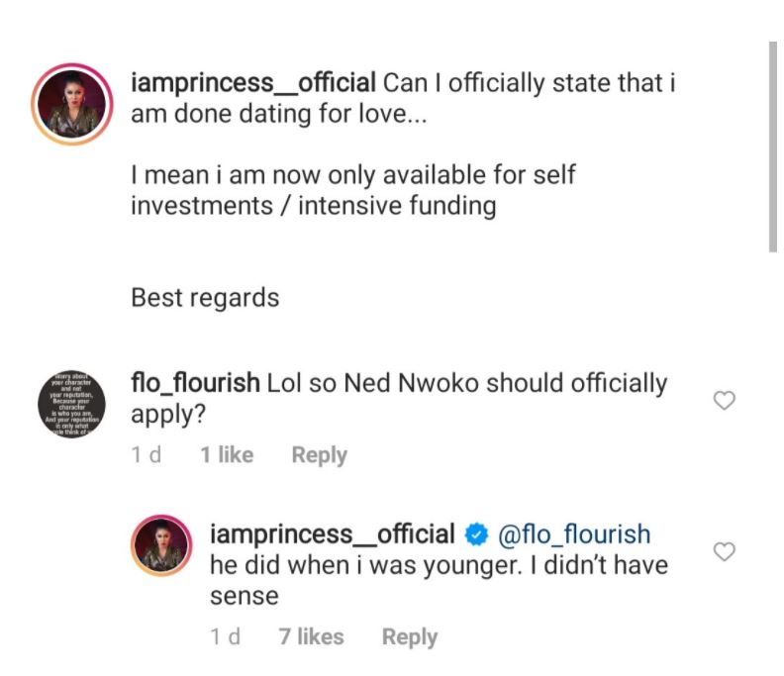Click the "1 d" timestamp under the flo_flourish comment

(147, 455)
